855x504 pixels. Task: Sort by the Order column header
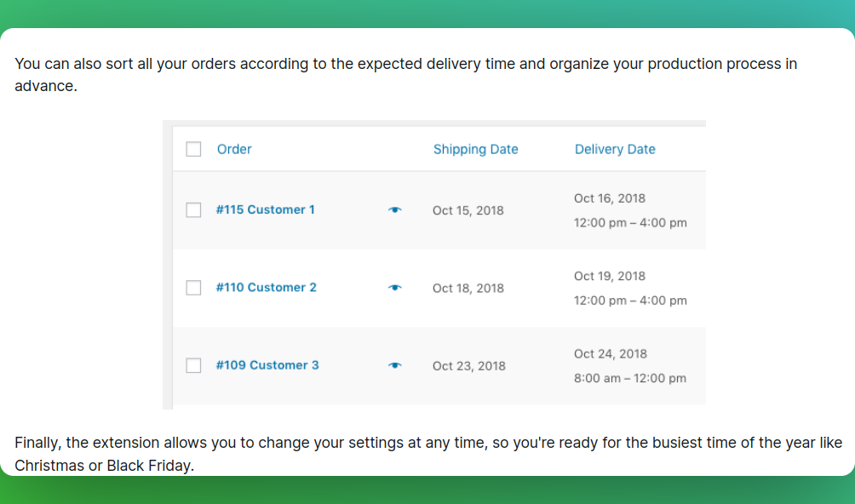[x=234, y=149]
